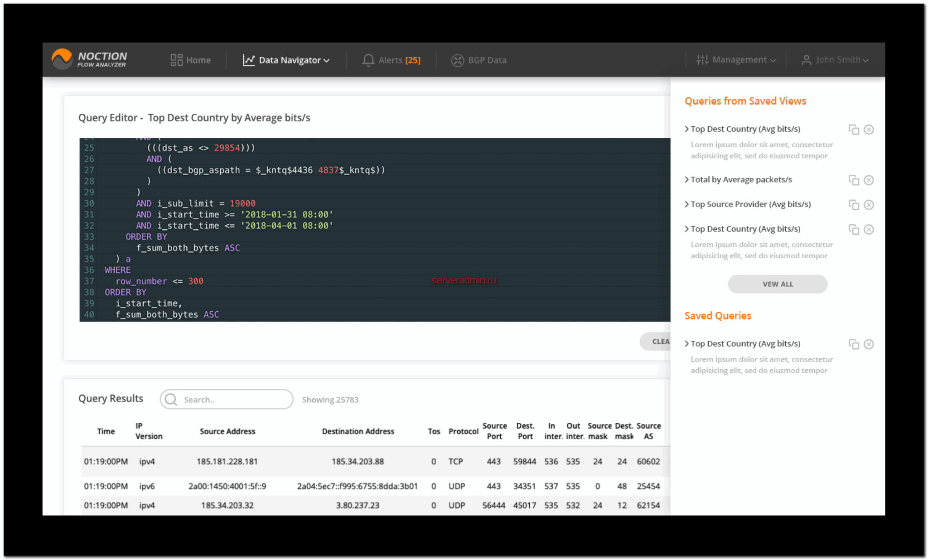
Task: Delete the saved query under Saved Queries
Action: pos(869,344)
